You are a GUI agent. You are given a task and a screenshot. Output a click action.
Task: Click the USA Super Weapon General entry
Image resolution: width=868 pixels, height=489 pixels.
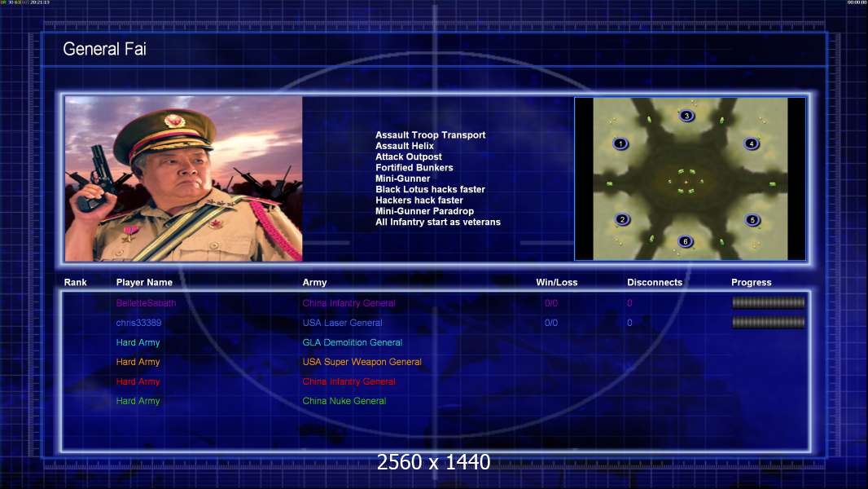click(x=362, y=362)
